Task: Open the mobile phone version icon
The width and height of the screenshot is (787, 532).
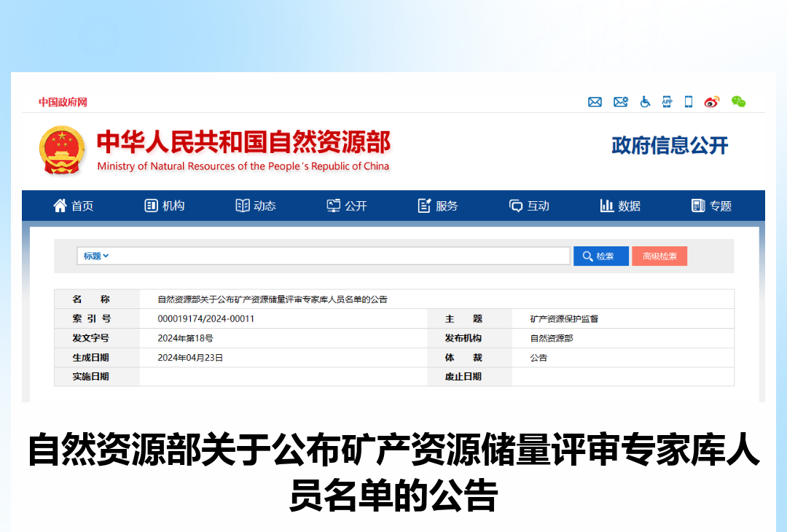Action: pos(689,102)
